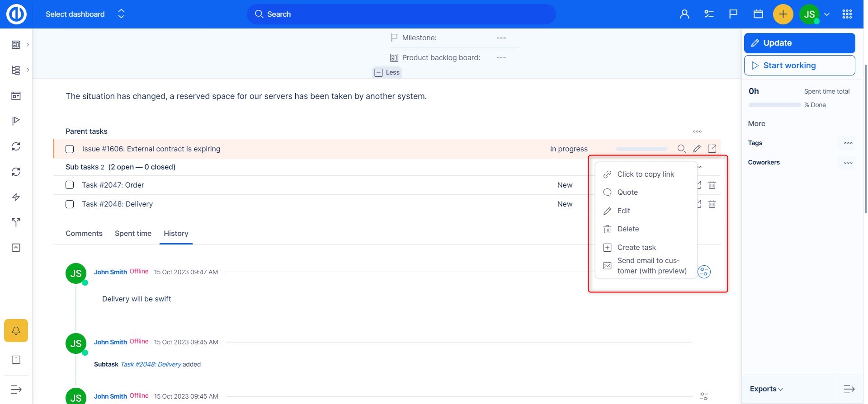Tick the checkbox for Task #2047: Order

pyautogui.click(x=70, y=185)
